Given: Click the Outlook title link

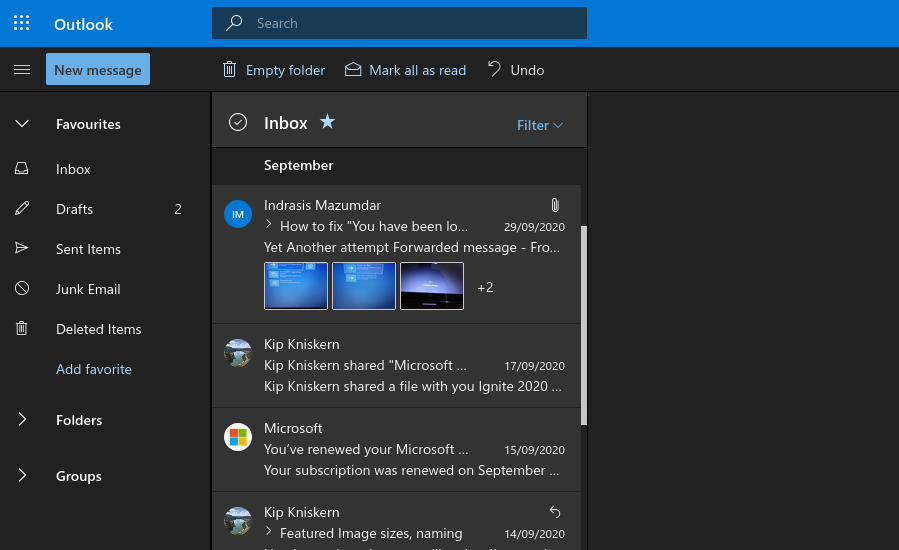Looking at the screenshot, I should pos(83,24).
